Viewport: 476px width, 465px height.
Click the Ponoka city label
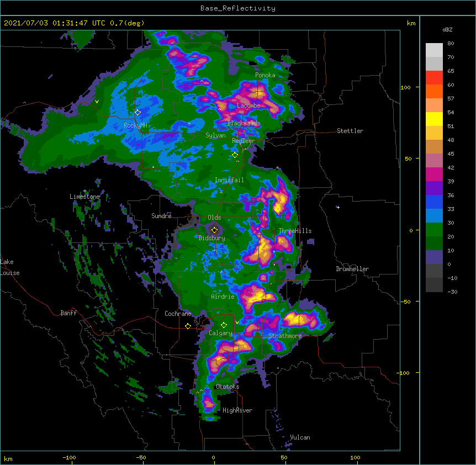(x=265, y=75)
